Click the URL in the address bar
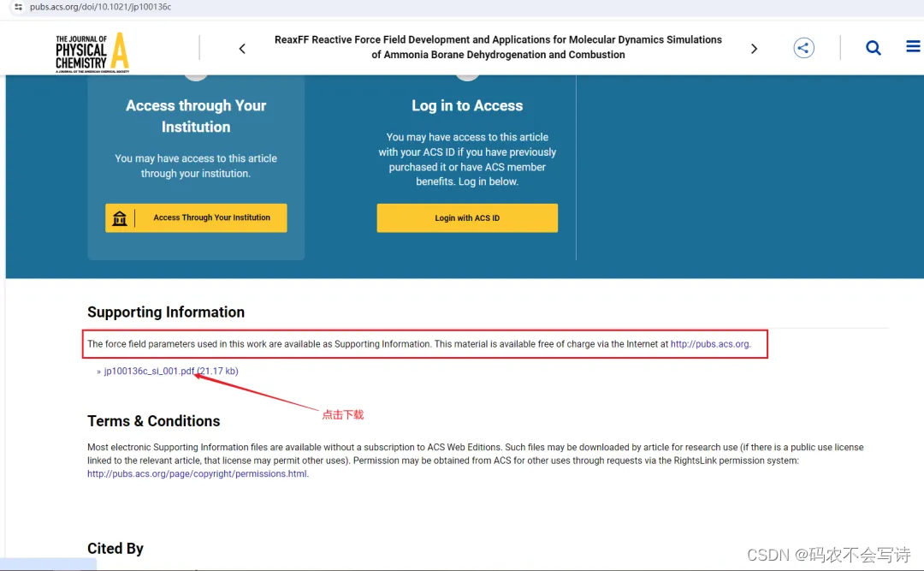Image resolution: width=924 pixels, height=571 pixels. point(101,7)
